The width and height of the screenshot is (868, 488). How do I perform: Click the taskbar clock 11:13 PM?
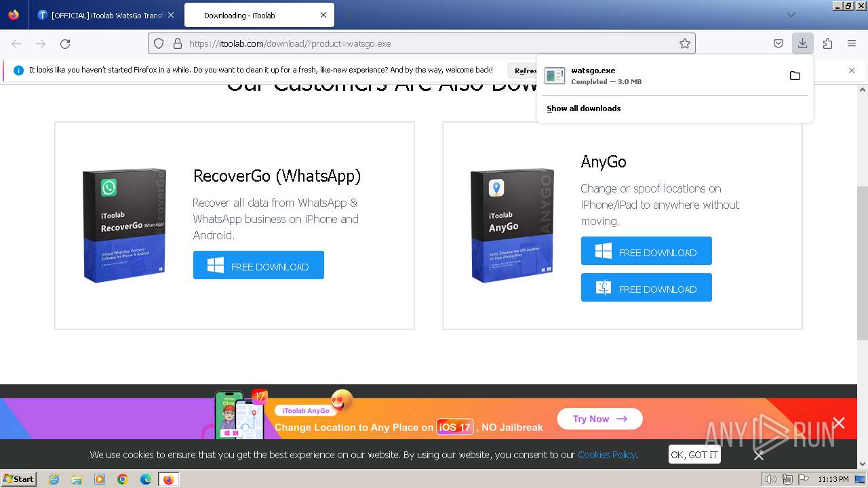pyautogui.click(x=833, y=479)
